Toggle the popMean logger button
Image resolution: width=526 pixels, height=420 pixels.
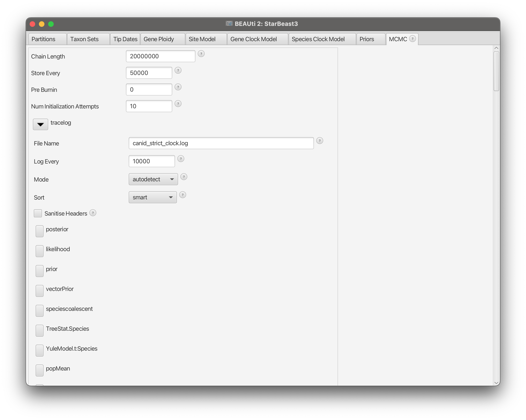coord(40,370)
